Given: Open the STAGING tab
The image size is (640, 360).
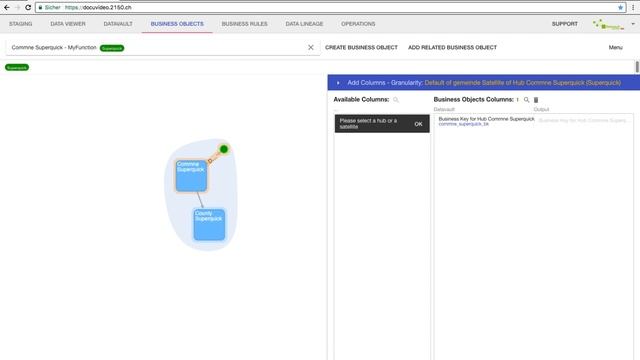Looking at the screenshot, I should point(20,24).
